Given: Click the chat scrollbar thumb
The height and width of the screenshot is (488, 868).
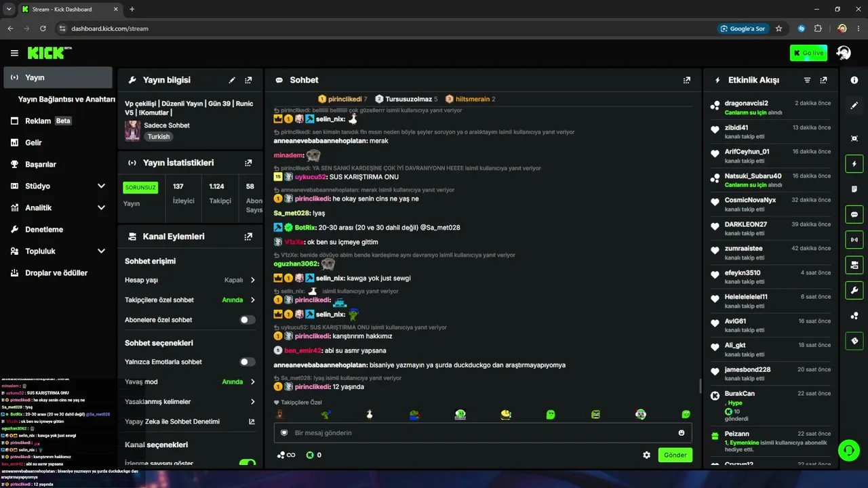Looking at the screenshot, I should tap(700, 386).
